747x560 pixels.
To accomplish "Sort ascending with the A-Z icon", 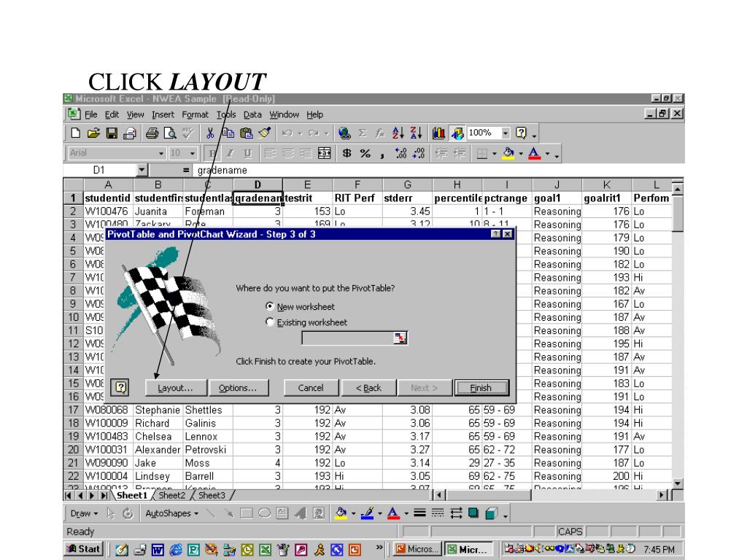I will [398, 133].
